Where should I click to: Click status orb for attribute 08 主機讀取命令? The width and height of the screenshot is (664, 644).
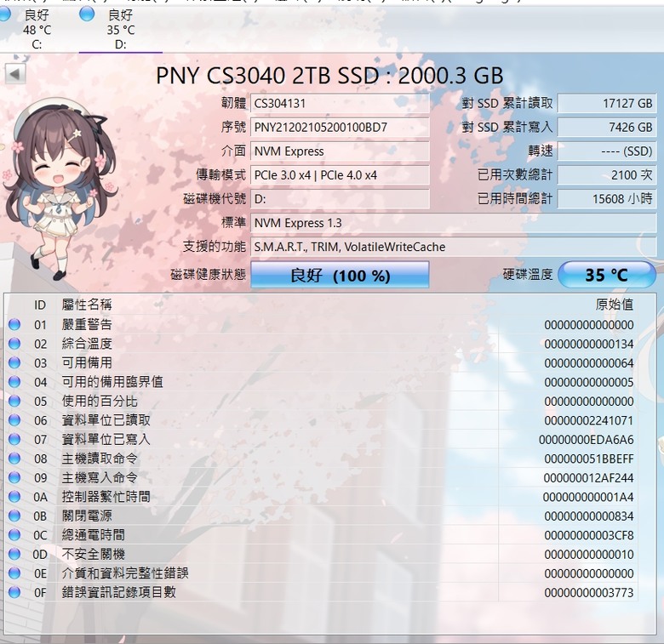tap(14, 459)
